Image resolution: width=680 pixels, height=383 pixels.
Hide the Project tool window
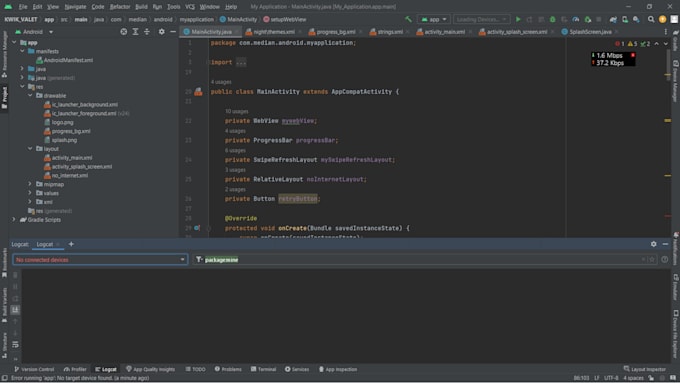tap(173, 32)
